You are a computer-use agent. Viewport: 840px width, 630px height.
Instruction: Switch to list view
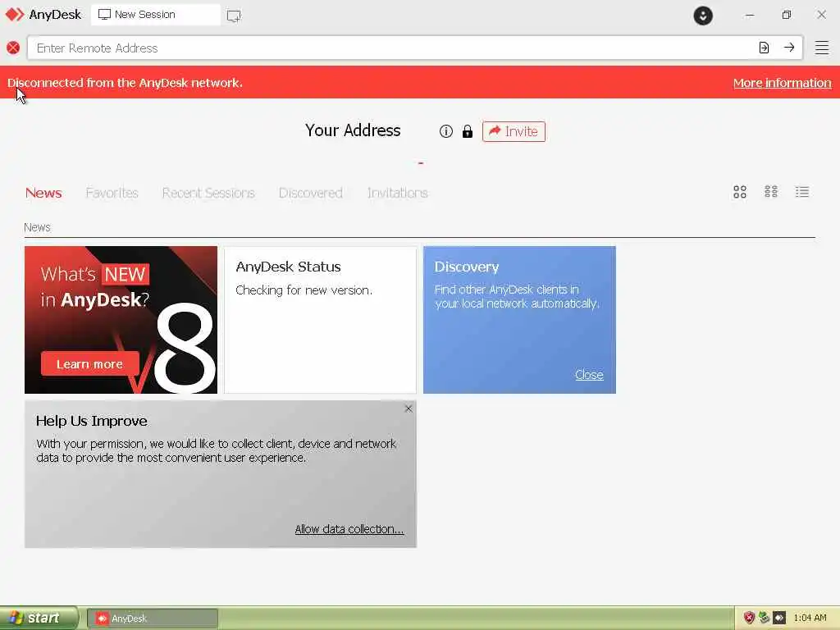click(802, 192)
